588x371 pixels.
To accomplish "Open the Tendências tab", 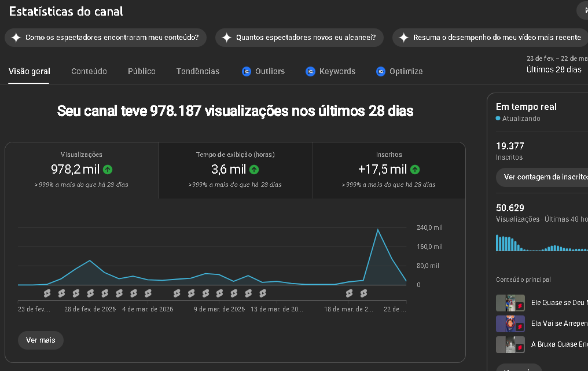I will pos(197,71).
